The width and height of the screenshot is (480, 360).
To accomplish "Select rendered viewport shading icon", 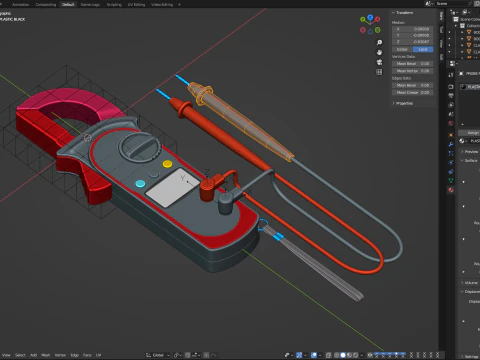I will coord(356,355).
